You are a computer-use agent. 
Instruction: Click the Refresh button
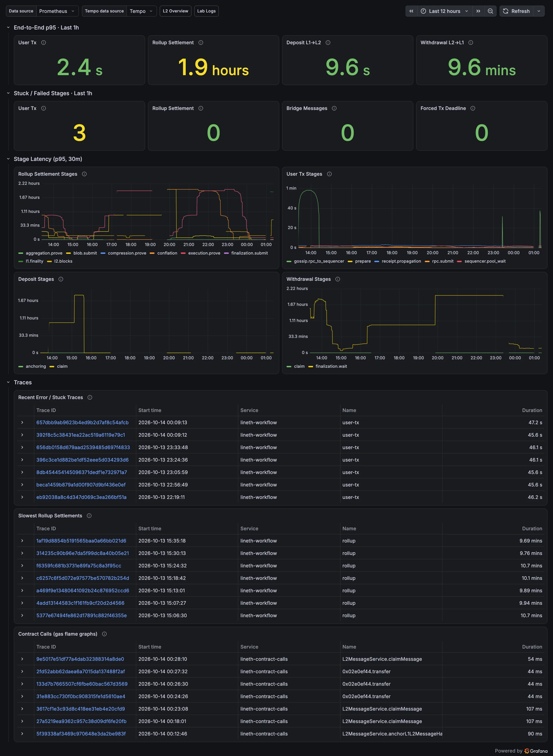pos(516,11)
